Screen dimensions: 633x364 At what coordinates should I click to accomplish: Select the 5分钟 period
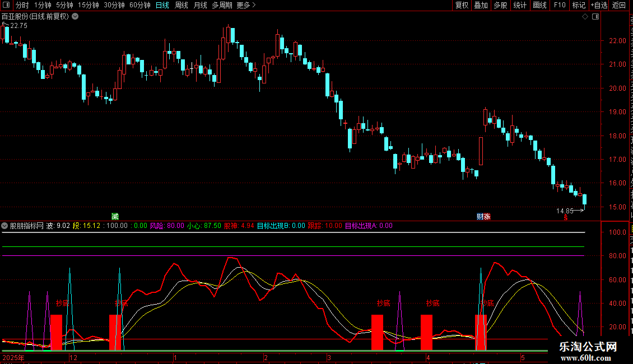[x=64, y=5]
